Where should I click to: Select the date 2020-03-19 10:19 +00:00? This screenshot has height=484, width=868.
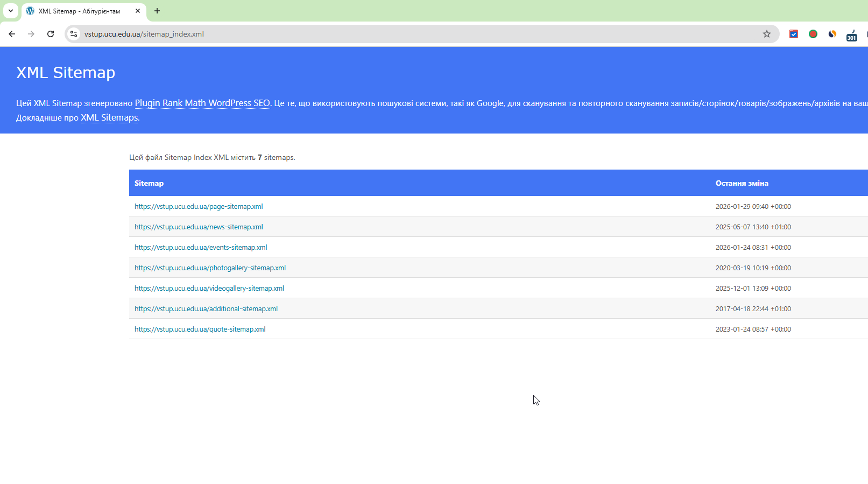[x=753, y=268]
